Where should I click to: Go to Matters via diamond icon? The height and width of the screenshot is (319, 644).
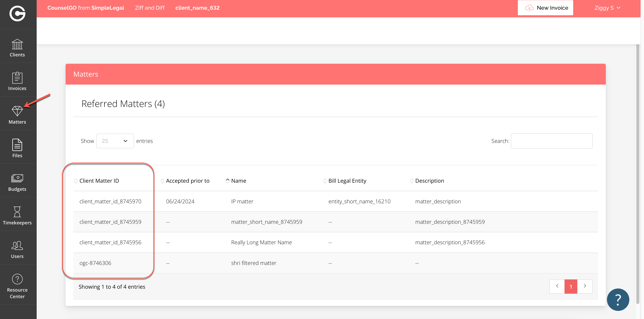click(x=17, y=111)
